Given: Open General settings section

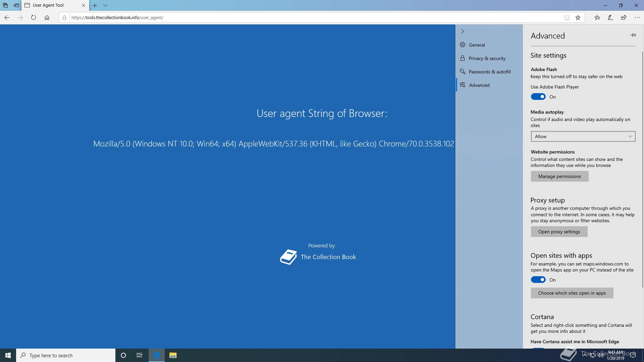Looking at the screenshot, I should (x=489, y=45).
